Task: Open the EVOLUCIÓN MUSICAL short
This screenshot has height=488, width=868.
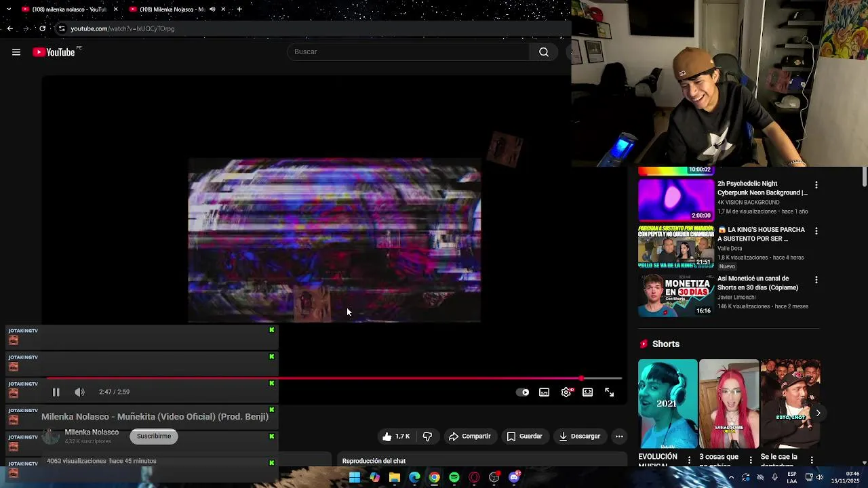Action: point(667,404)
